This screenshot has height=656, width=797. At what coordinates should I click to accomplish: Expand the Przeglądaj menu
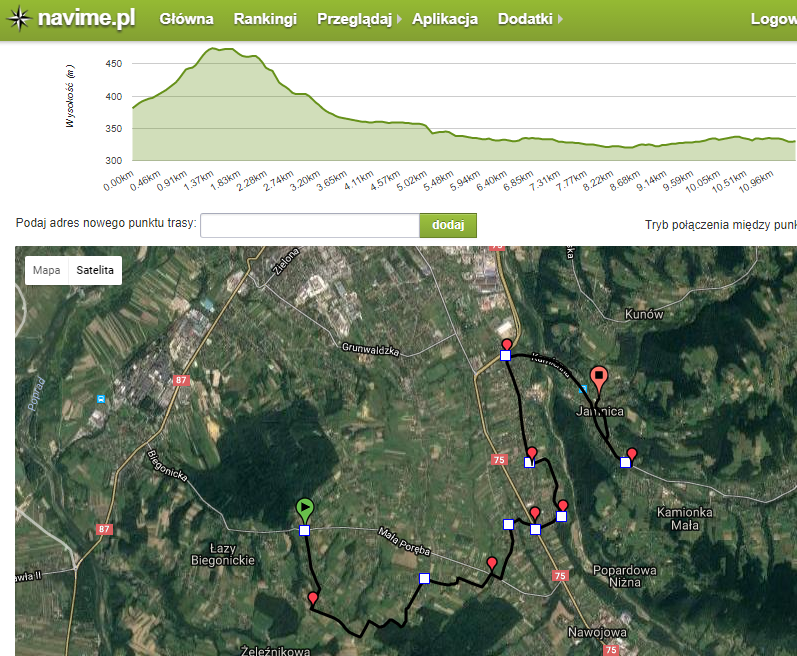coord(359,19)
